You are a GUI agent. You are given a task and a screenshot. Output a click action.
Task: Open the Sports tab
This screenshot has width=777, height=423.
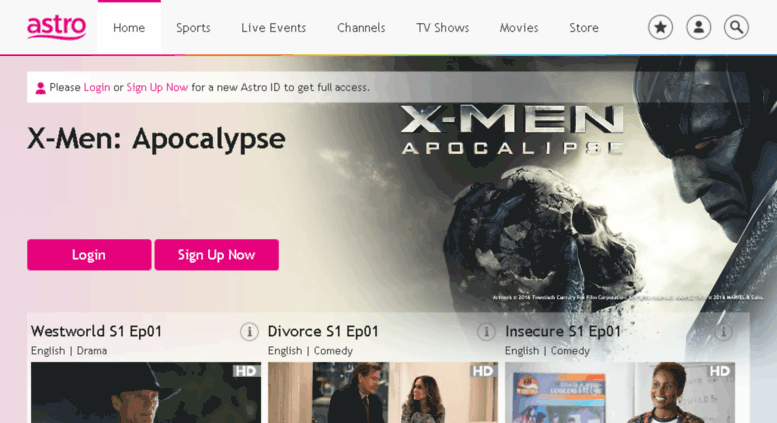tap(193, 28)
